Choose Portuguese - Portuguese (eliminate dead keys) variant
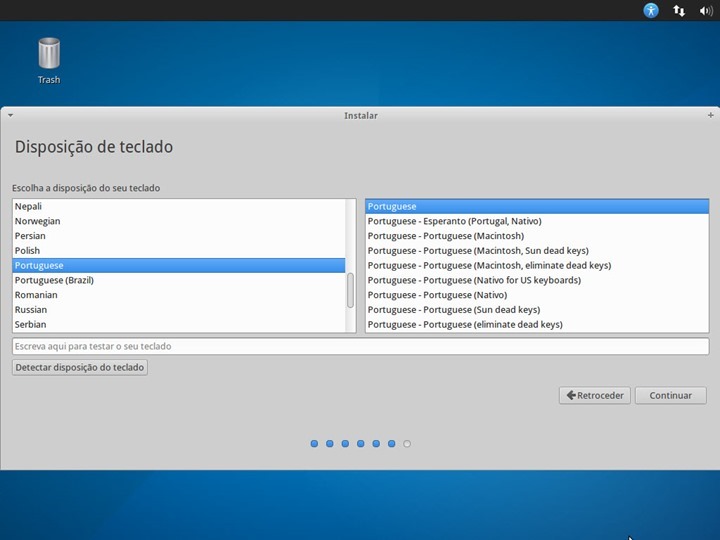Viewport: 720px width, 540px height. 537,324
